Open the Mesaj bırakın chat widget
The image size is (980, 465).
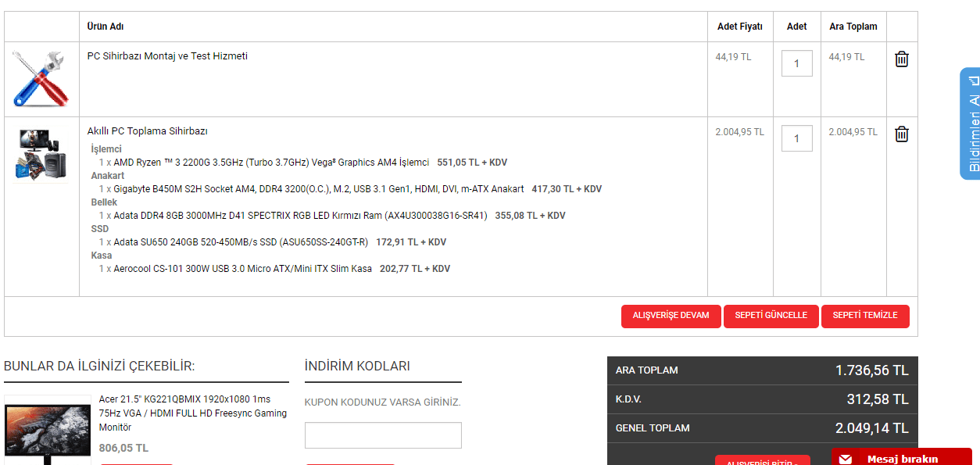coord(901,456)
